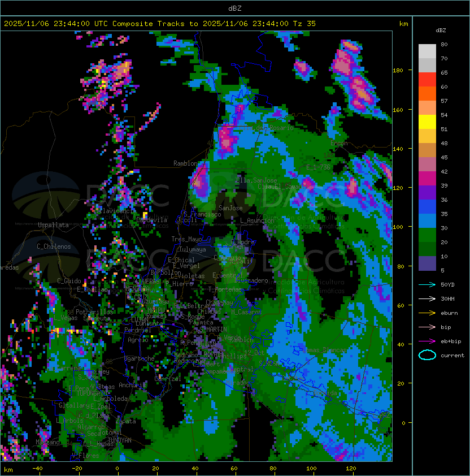
Task: Click the Uspallata place label
Action: 53,225
